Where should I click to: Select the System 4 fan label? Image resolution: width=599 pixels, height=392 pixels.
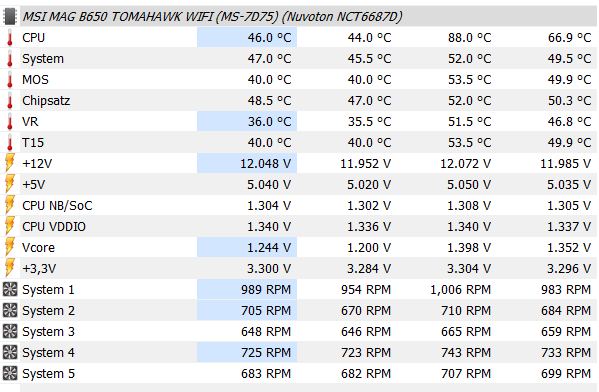48,353
